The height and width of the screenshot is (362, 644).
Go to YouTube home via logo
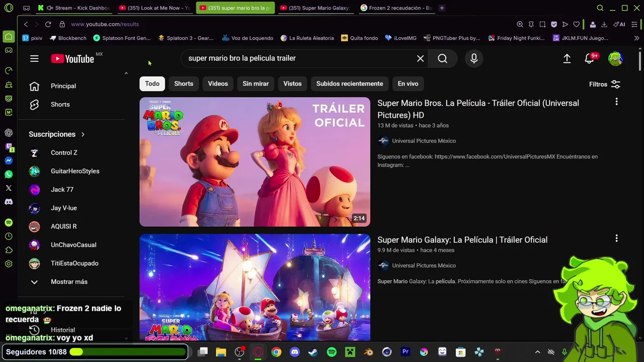click(x=72, y=58)
